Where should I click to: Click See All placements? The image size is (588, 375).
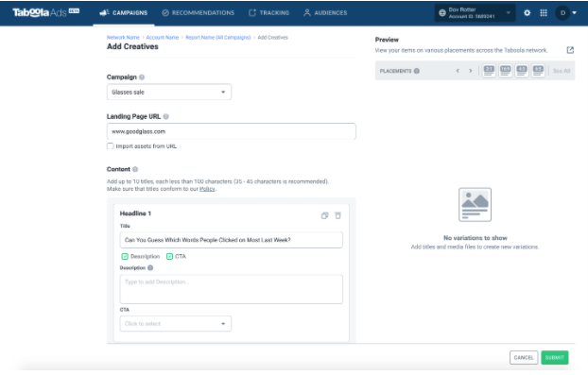click(562, 71)
